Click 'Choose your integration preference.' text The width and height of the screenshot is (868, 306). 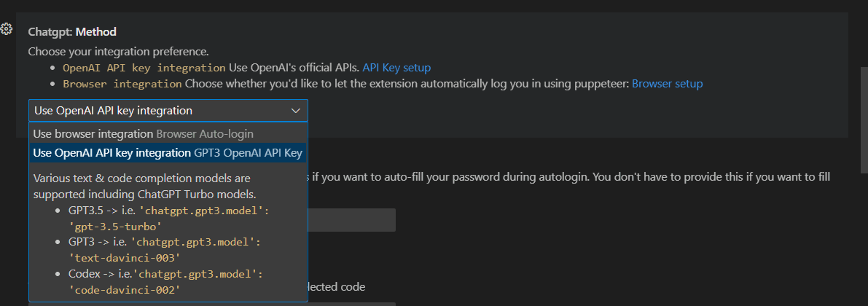click(x=119, y=52)
